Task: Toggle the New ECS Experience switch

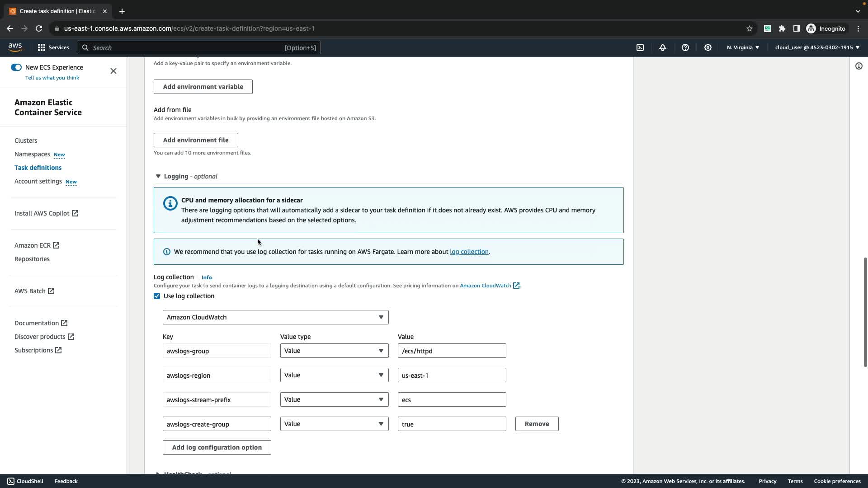Action: click(x=16, y=67)
